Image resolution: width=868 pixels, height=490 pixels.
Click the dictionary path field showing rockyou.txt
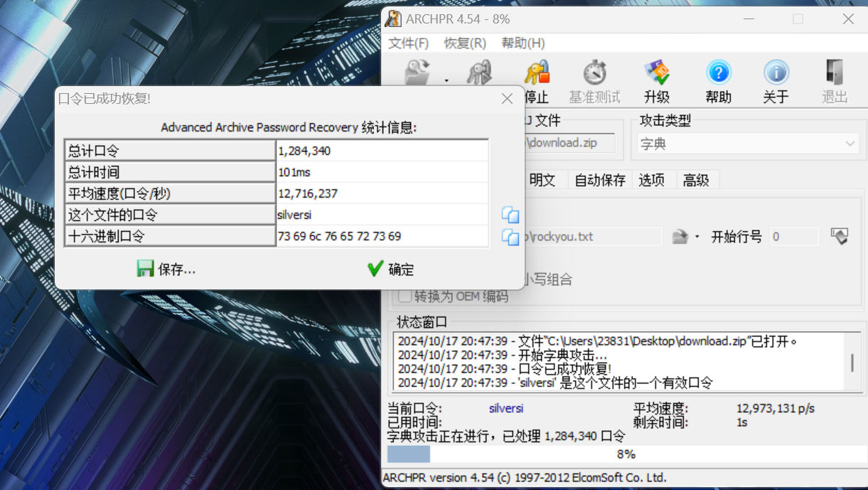(x=592, y=237)
